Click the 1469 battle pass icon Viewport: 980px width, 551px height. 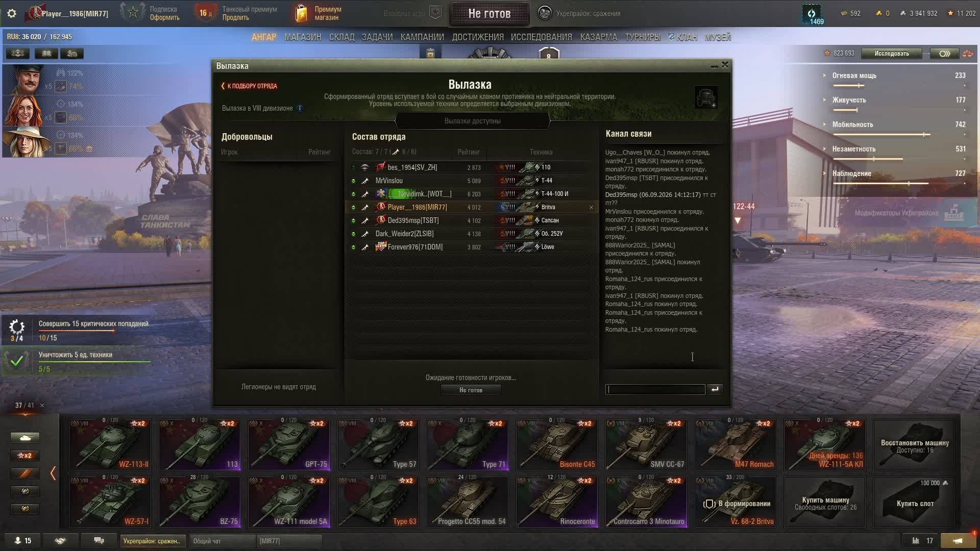812,14
